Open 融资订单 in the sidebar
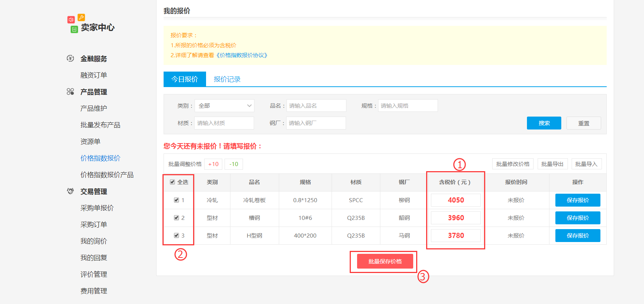The width and height of the screenshot is (644, 304). 94,75
